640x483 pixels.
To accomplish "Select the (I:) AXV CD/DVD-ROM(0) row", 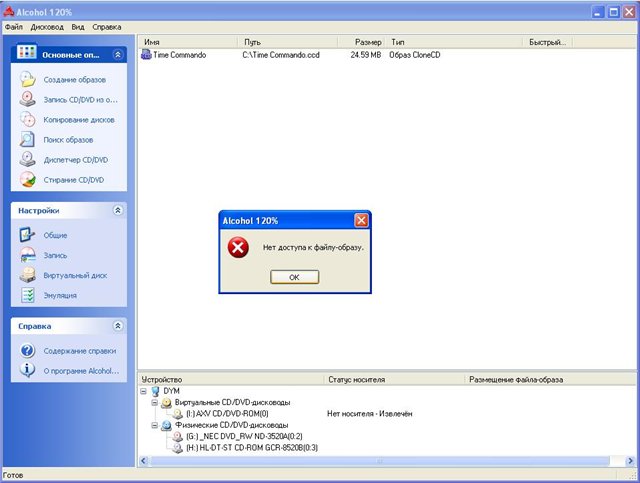I will [227, 414].
